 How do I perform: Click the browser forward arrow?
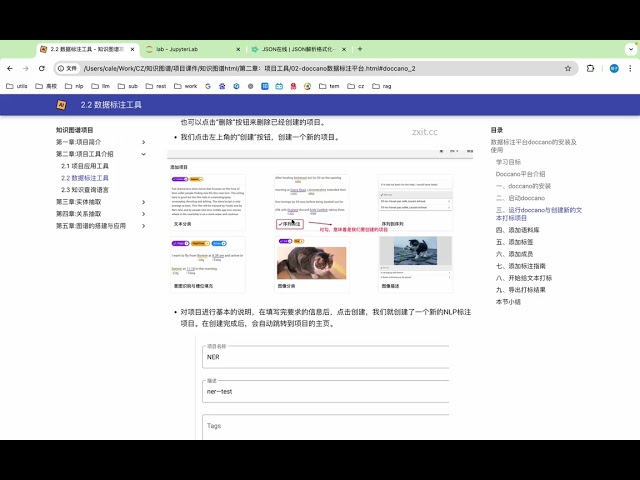pyautogui.click(x=26, y=69)
